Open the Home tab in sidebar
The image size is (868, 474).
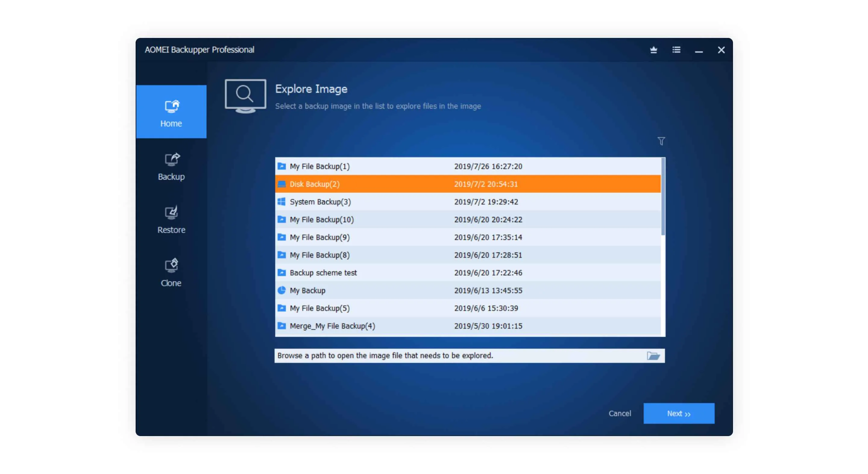(x=171, y=112)
